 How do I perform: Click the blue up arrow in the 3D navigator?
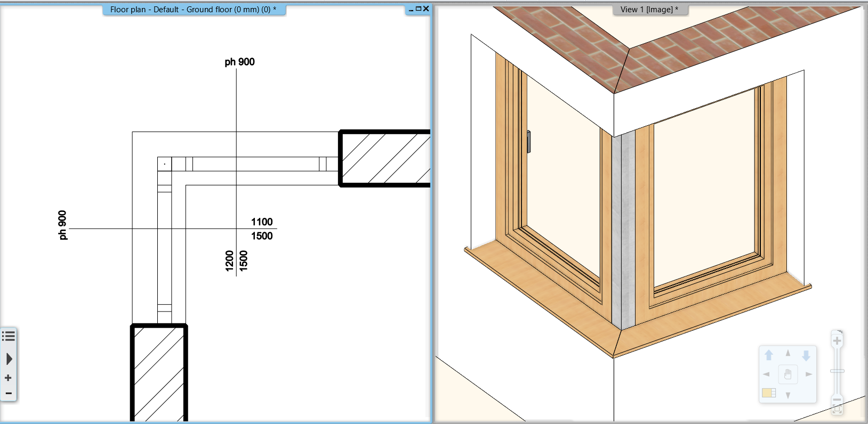(769, 355)
